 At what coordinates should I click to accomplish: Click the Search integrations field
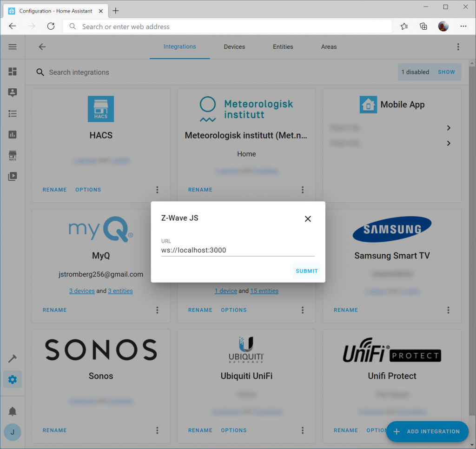pos(212,72)
